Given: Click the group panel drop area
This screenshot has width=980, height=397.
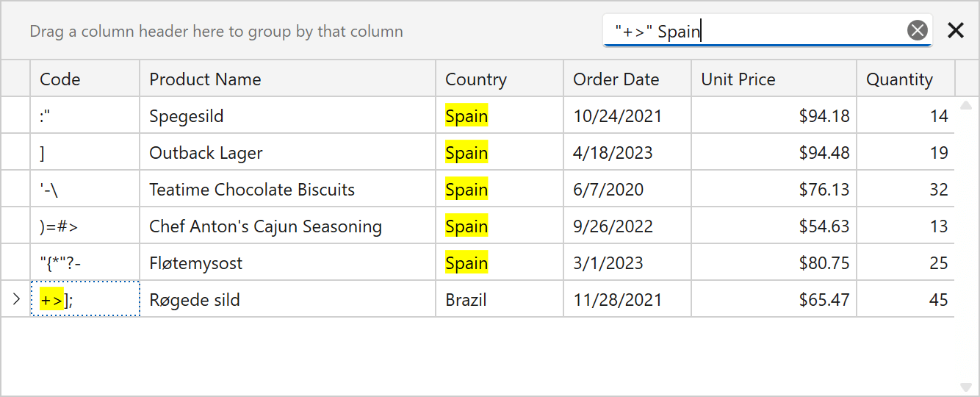Looking at the screenshot, I should 294,32.
